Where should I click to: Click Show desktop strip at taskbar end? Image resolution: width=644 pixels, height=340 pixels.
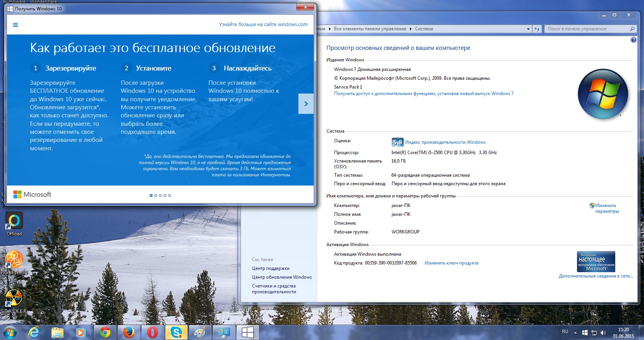coord(641,333)
